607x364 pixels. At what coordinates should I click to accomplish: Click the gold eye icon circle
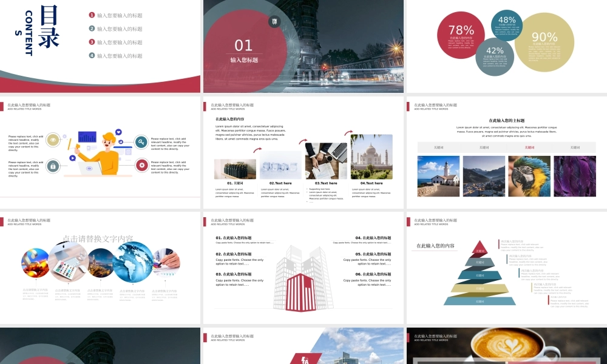tap(53, 140)
